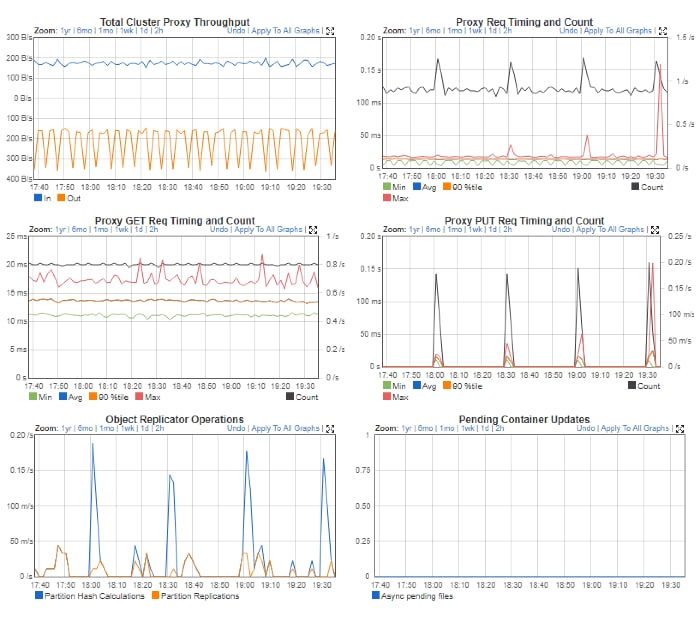700x622 pixels.
Task: Click the blue In legend swatch
Action: 38,197
